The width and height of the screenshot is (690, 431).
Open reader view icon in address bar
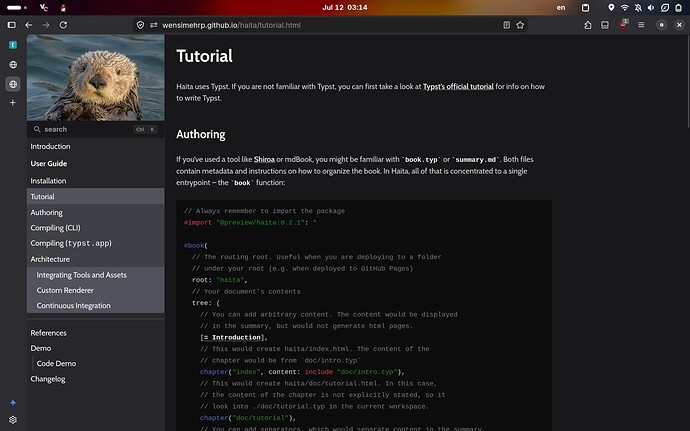[x=506, y=25]
